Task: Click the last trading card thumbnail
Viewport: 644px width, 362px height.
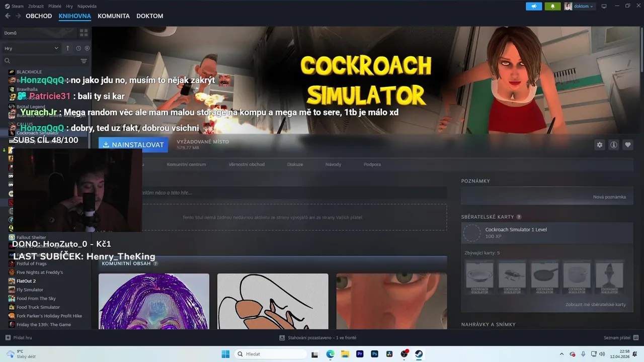Action: pyautogui.click(x=609, y=277)
